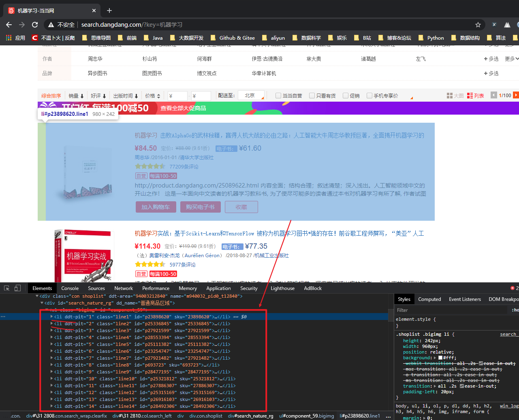This screenshot has height=420, width=519.
Task: Select the 异步图书 brand filter
Action: [x=98, y=73]
